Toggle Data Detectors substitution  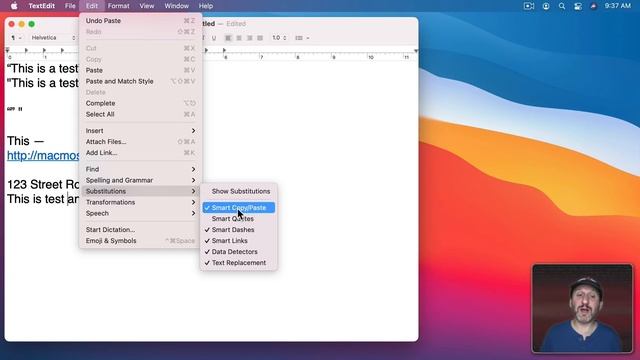239,252
